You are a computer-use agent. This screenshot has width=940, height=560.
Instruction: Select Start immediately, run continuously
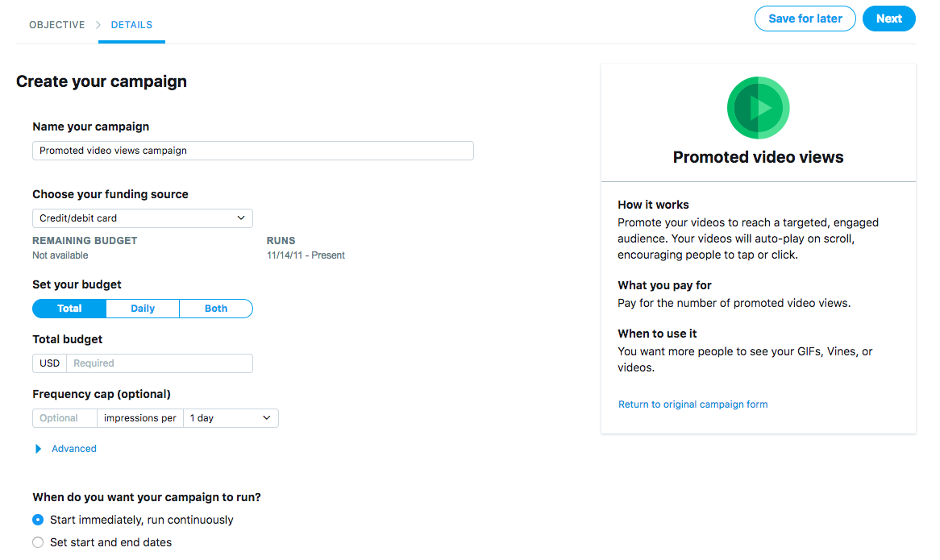click(x=38, y=520)
